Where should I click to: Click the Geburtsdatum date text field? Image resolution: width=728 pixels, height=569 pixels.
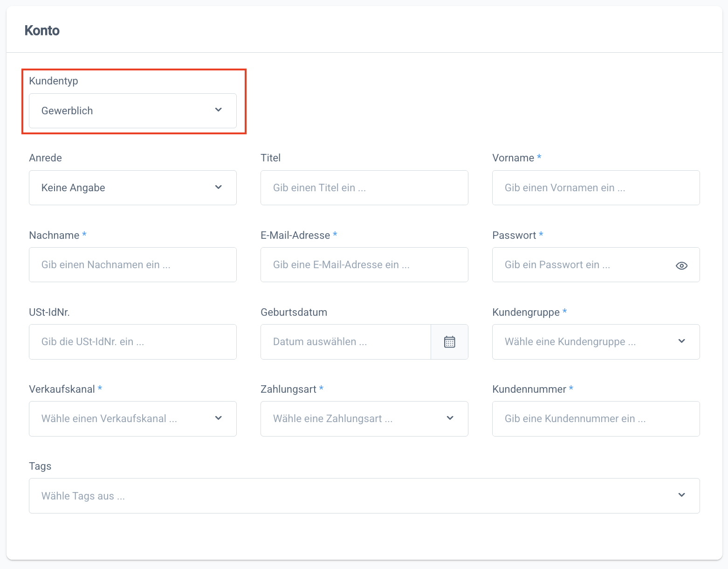pos(345,342)
